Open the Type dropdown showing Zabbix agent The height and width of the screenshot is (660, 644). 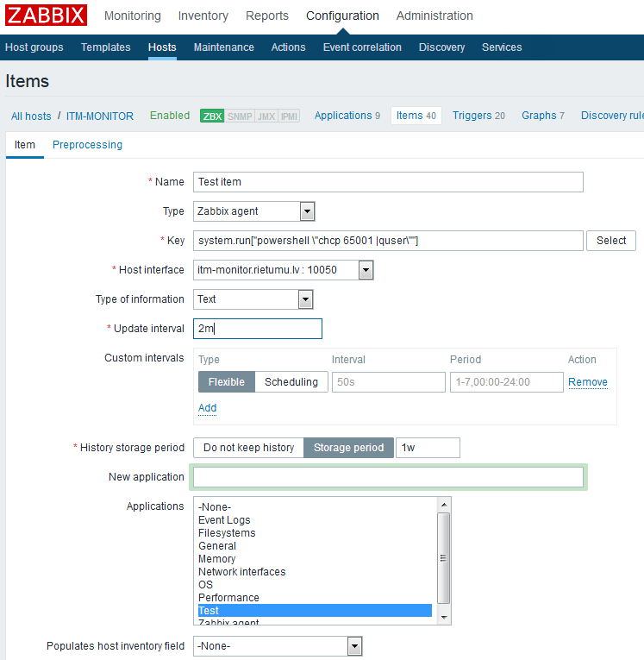point(254,211)
